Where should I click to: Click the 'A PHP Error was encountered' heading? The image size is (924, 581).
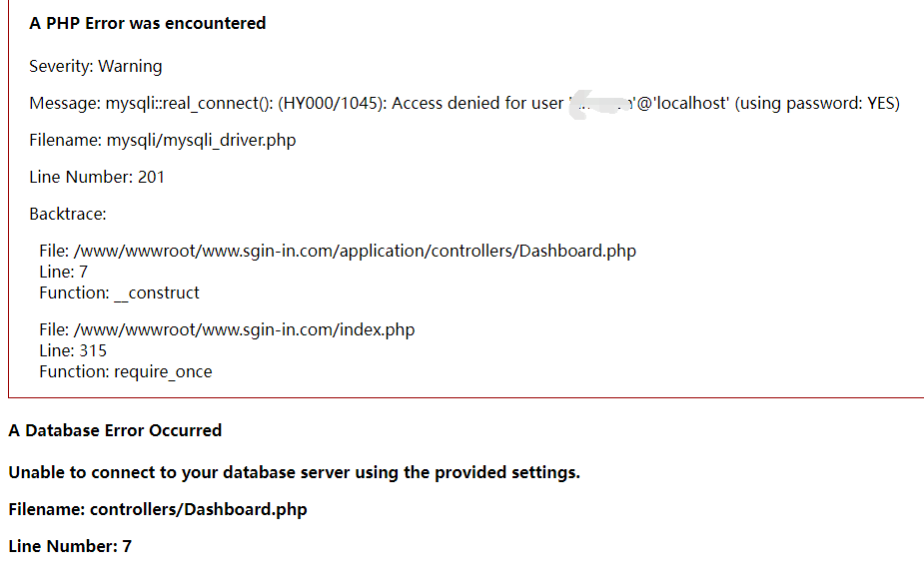[147, 23]
